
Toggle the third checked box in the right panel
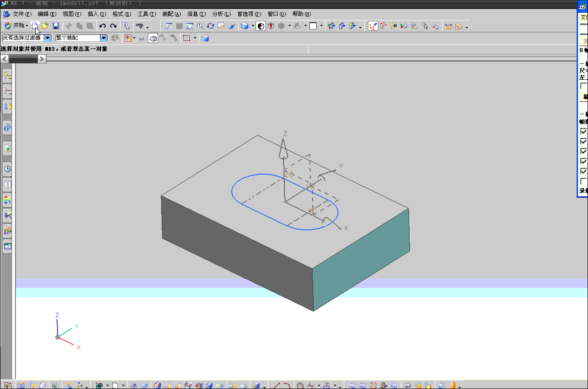click(584, 151)
